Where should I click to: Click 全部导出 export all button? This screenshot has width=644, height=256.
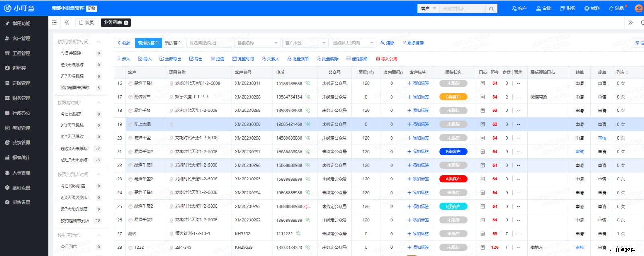(x=170, y=59)
